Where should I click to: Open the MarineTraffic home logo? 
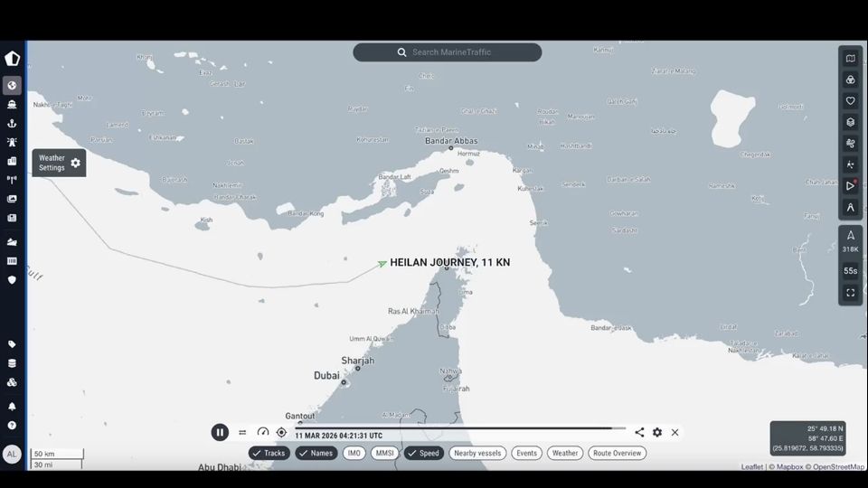coord(12,58)
